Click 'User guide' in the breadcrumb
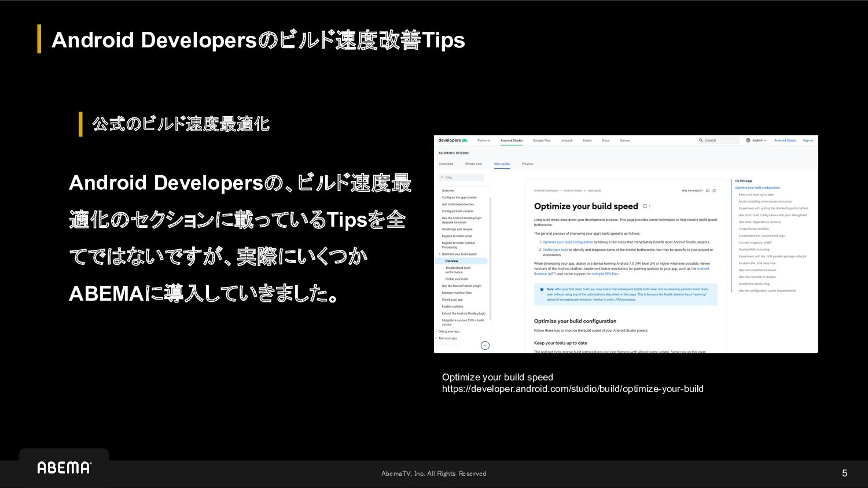The height and width of the screenshot is (488, 868). pyautogui.click(x=594, y=190)
